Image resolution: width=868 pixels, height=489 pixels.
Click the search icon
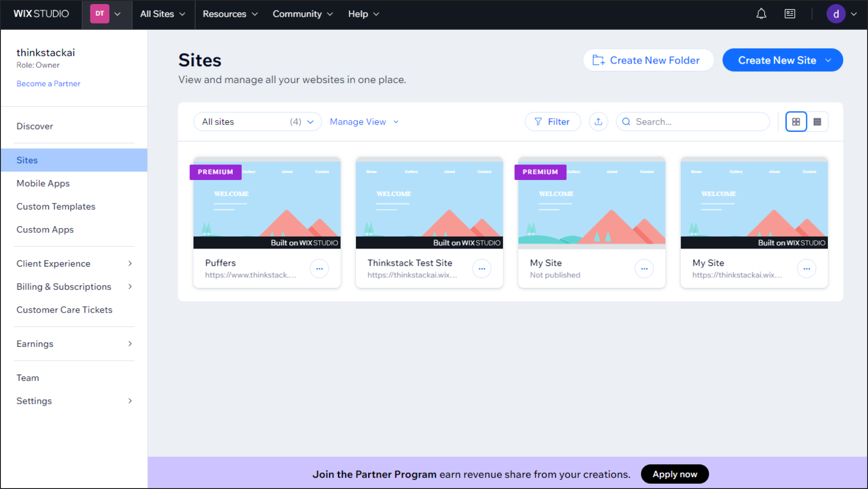[626, 122]
